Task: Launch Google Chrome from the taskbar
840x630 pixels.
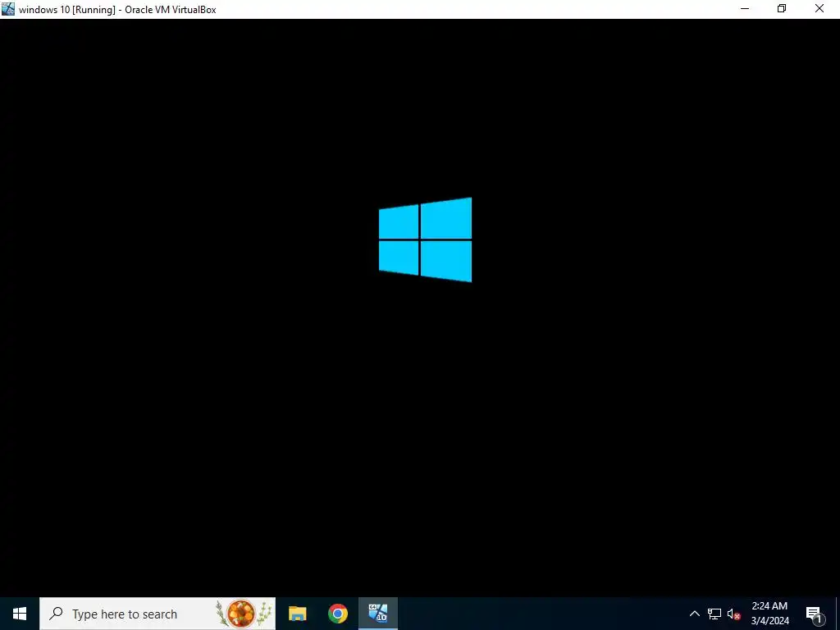Action: 337,614
